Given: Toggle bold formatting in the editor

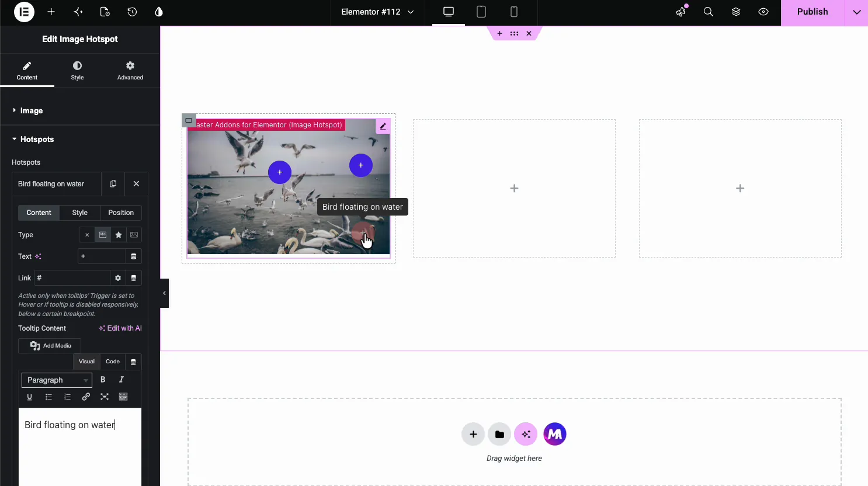Looking at the screenshot, I should [103, 380].
